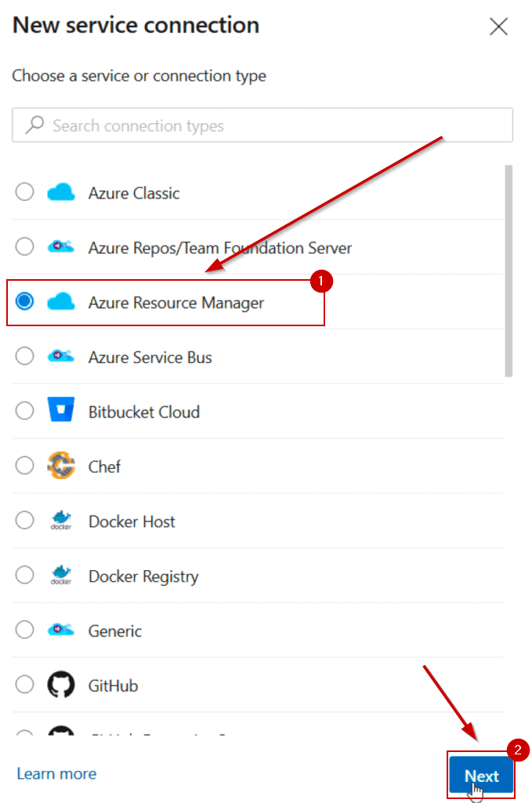The image size is (532, 803).
Task: Select the Bitbucket Cloud radio button
Action: (x=25, y=411)
